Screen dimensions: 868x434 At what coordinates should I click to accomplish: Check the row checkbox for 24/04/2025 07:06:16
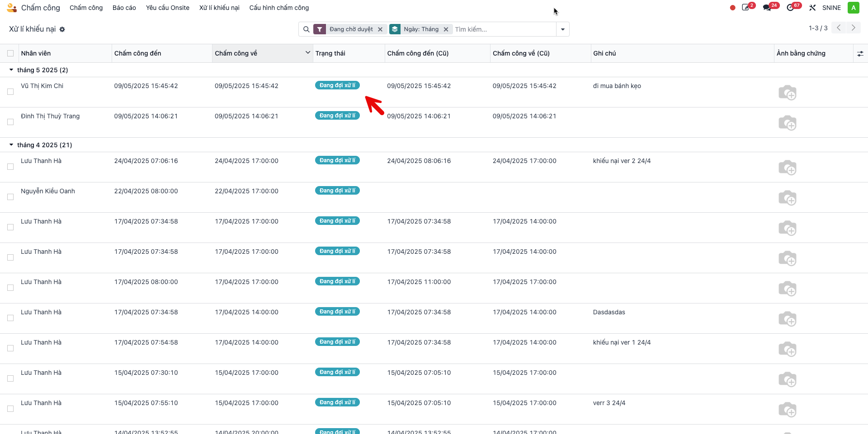(x=10, y=167)
